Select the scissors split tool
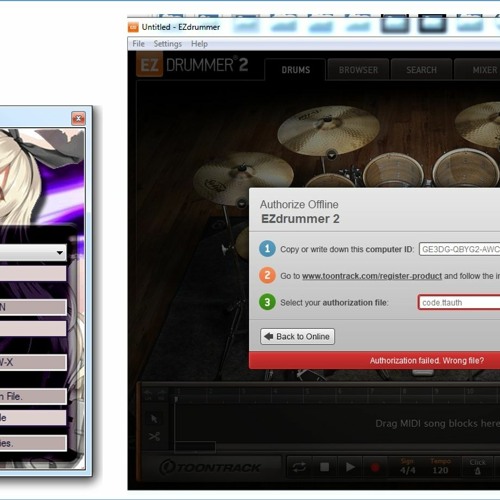This screenshot has height=500, width=500. [154, 436]
